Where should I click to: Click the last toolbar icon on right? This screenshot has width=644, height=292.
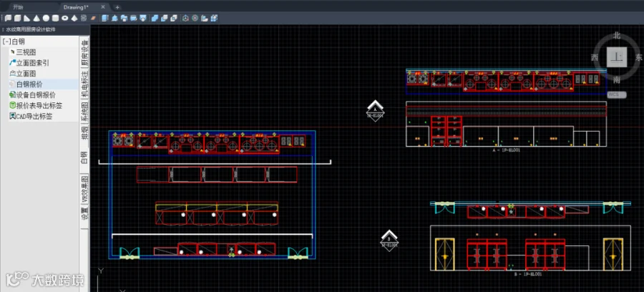coord(215,18)
